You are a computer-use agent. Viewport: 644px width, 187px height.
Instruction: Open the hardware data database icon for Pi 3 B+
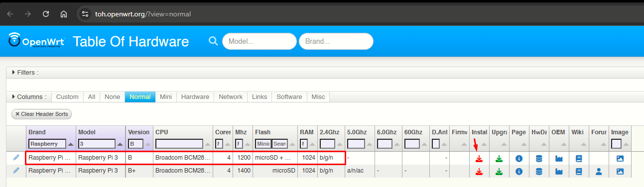[539, 172]
